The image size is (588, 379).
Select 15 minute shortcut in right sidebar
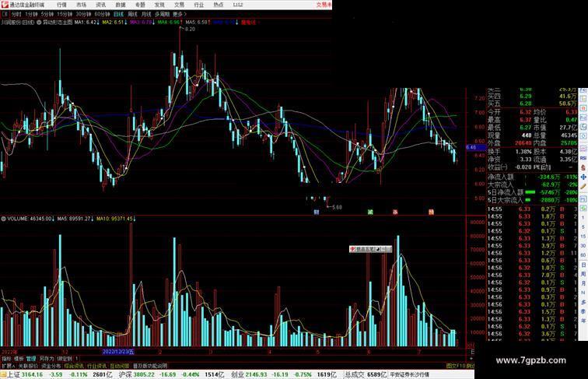coord(583,237)
